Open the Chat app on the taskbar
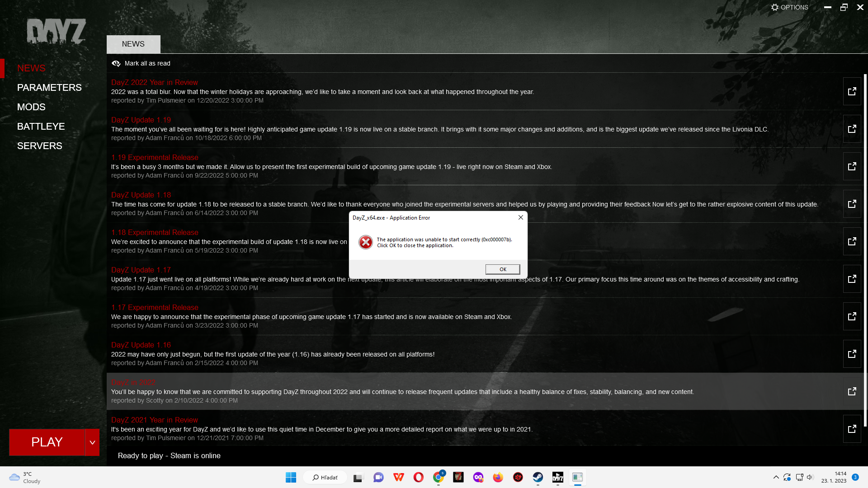Screen dimensions: 868x488 click(x=378, y=477)
